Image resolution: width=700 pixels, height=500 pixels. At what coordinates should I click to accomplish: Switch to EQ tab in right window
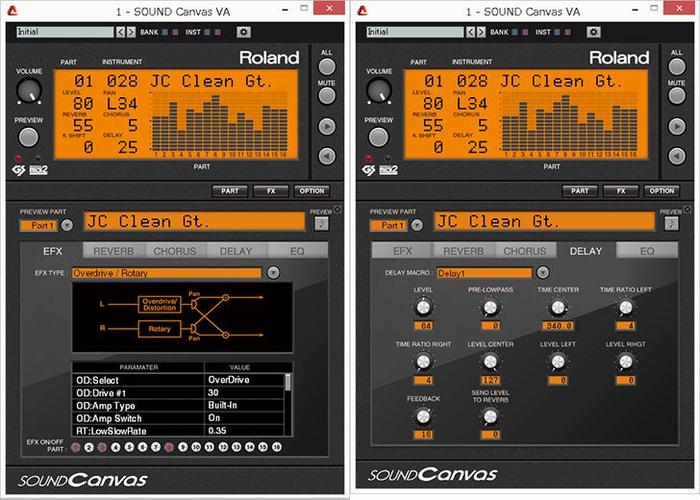pyautogui.click(x=647, y=251)
